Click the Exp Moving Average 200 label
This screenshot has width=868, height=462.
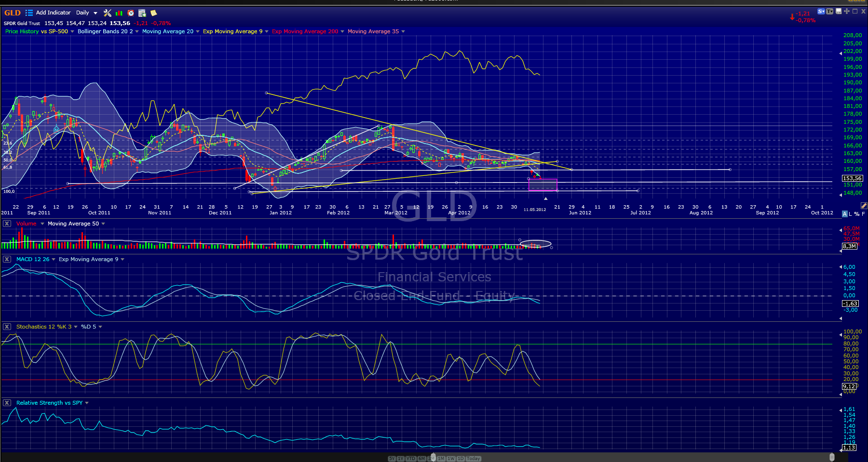(305, 32)
